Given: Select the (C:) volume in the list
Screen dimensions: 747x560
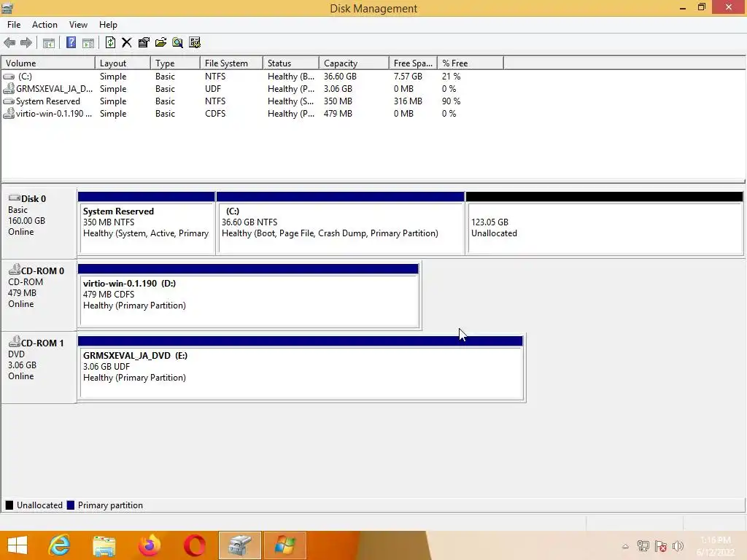Looking at the screenshot, I should tap(25, 76).
